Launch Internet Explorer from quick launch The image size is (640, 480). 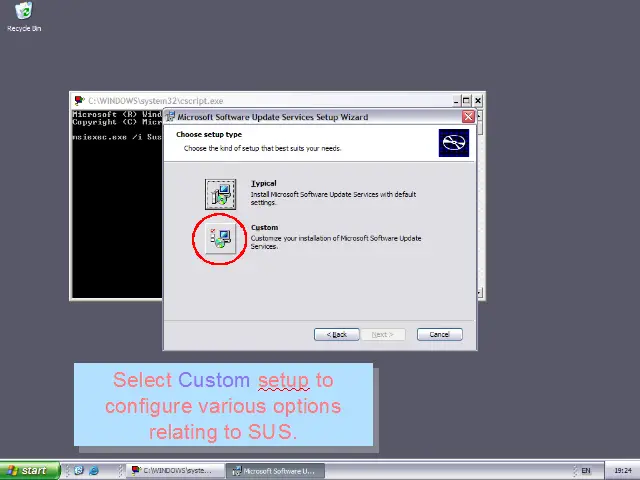coord(94,471)
